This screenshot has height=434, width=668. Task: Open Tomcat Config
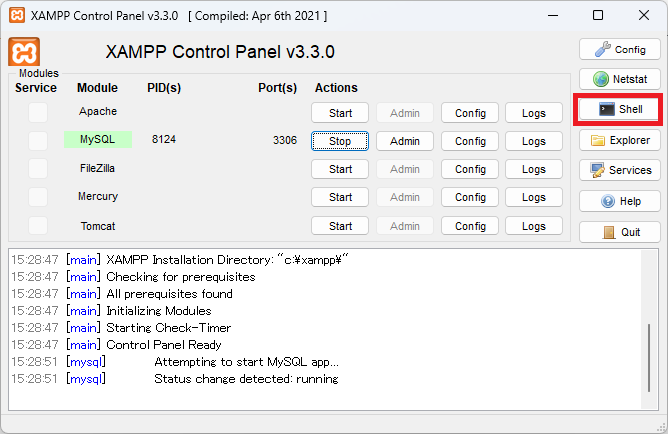pos(470,226)
